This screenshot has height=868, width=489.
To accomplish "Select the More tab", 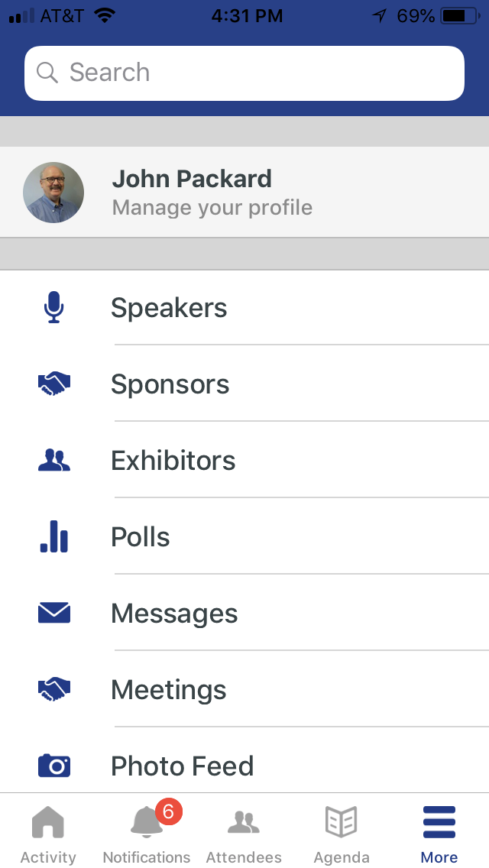I will (439, 834).
